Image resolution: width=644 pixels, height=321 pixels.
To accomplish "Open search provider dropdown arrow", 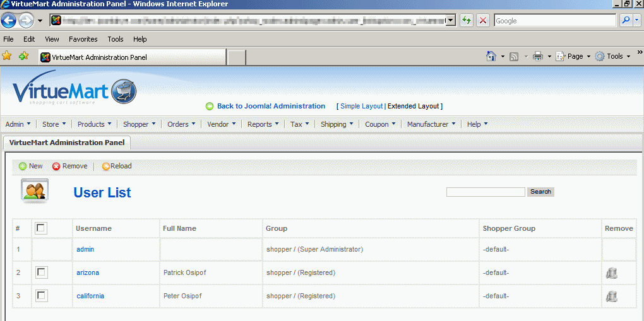I will coord(636,21).
